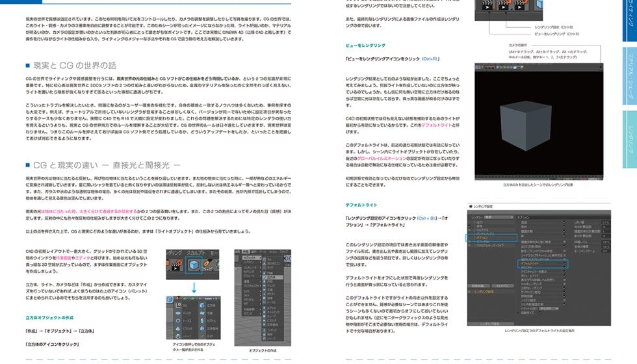Click pink グローバルイルミネーション term in text

coord(382,159)
